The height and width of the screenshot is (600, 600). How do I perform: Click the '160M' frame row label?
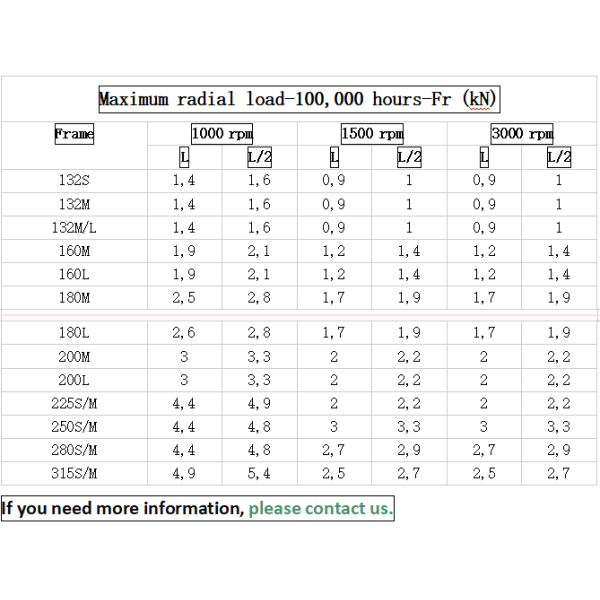tap(74, 251)
